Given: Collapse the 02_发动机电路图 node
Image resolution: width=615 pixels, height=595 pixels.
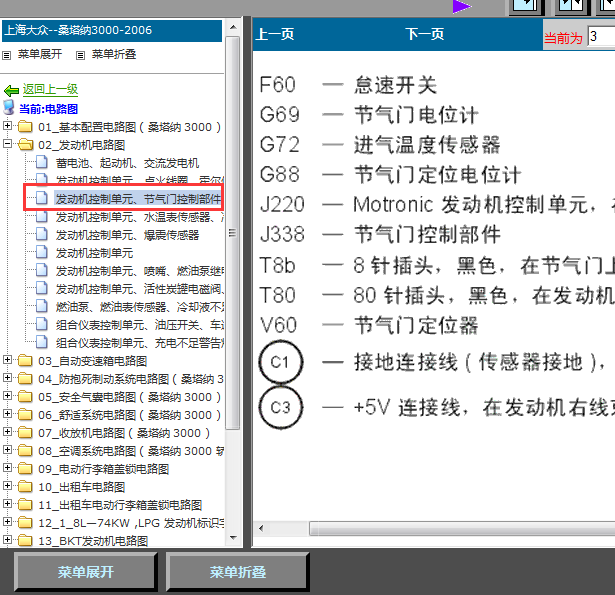Looking at the screenshot, I should pyautogui.click(x=7, y=144).
